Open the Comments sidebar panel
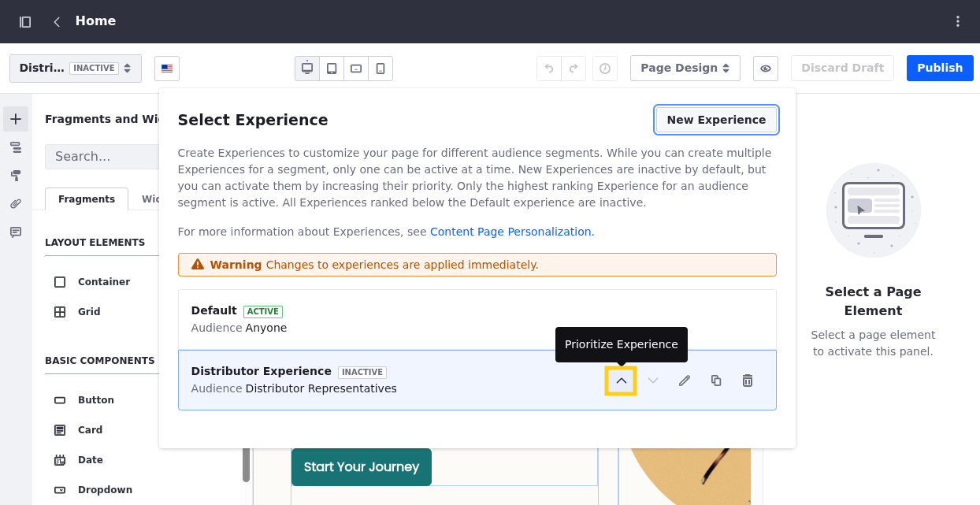The image size is (980, 505). tap(16, 232)
